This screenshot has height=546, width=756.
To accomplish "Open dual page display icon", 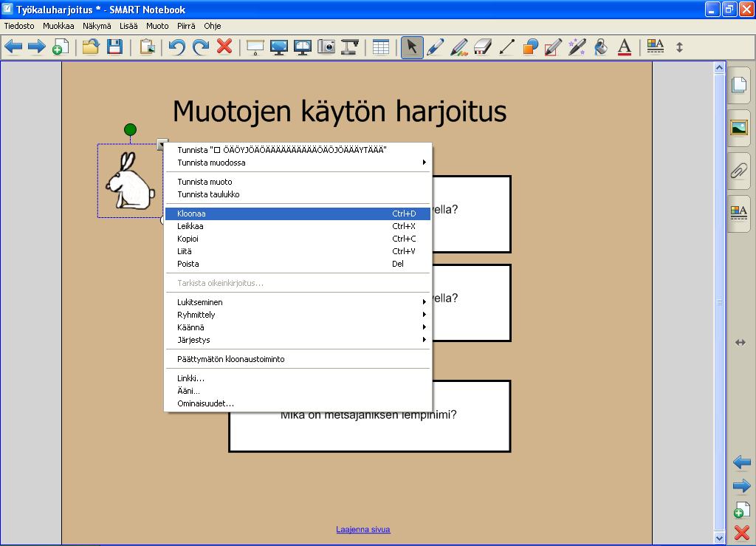I will (302, 47).
